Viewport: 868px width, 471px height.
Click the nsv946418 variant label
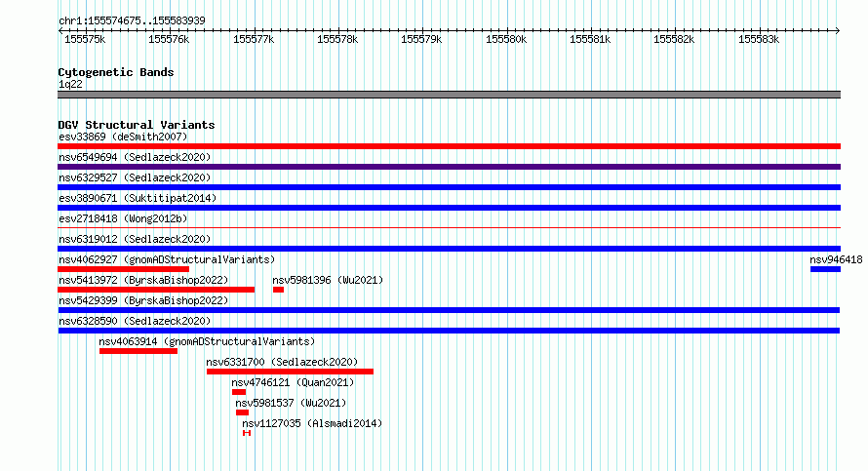836,259
